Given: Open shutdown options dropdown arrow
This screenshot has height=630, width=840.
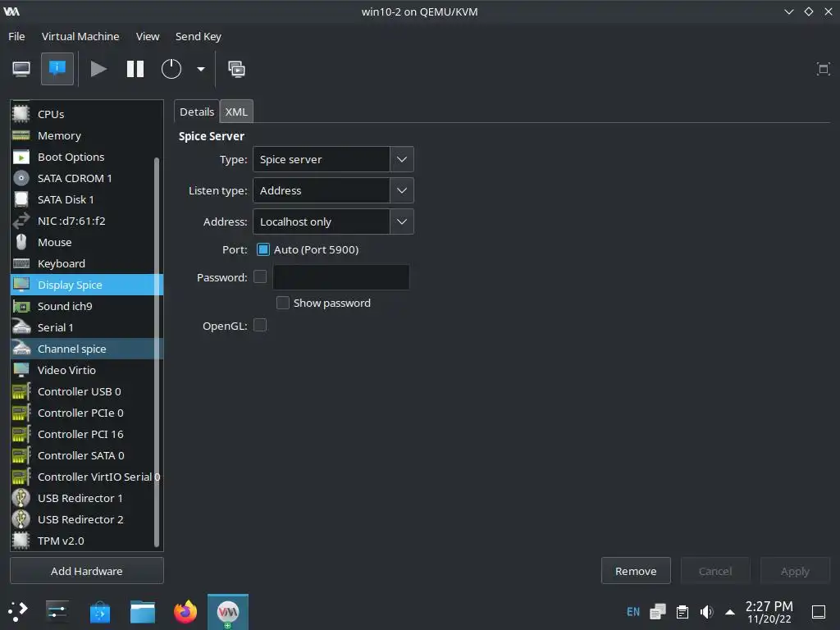Looking at the screenshot, I should pyautogui.click(x=201, y=69).
